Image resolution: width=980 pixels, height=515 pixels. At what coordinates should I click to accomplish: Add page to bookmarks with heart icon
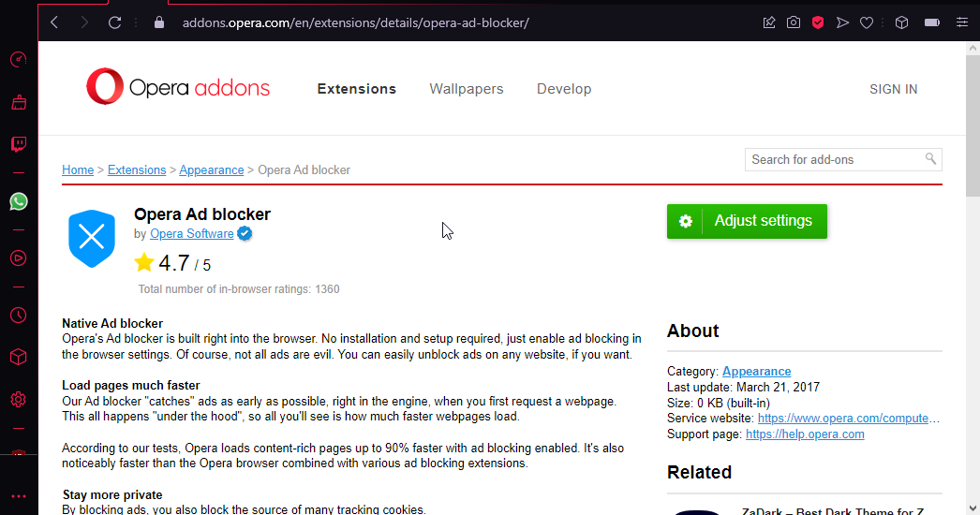pyautogui.click(x=867, y=22)
